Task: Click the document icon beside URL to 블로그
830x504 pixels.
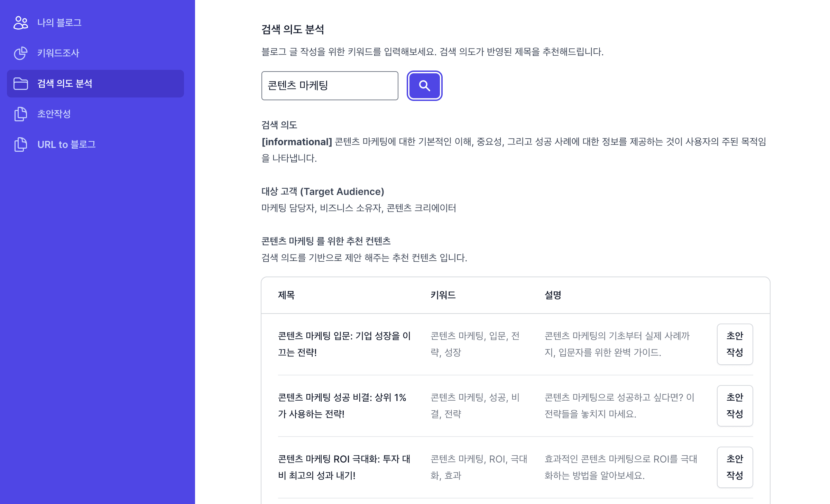Action: pos(20,144)
